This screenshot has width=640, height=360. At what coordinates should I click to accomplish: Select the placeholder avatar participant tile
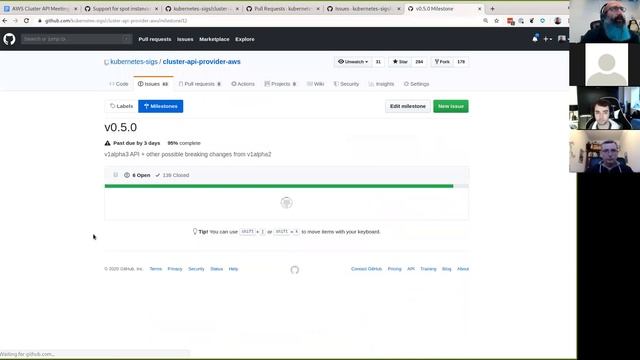click(x=607, y=64)
